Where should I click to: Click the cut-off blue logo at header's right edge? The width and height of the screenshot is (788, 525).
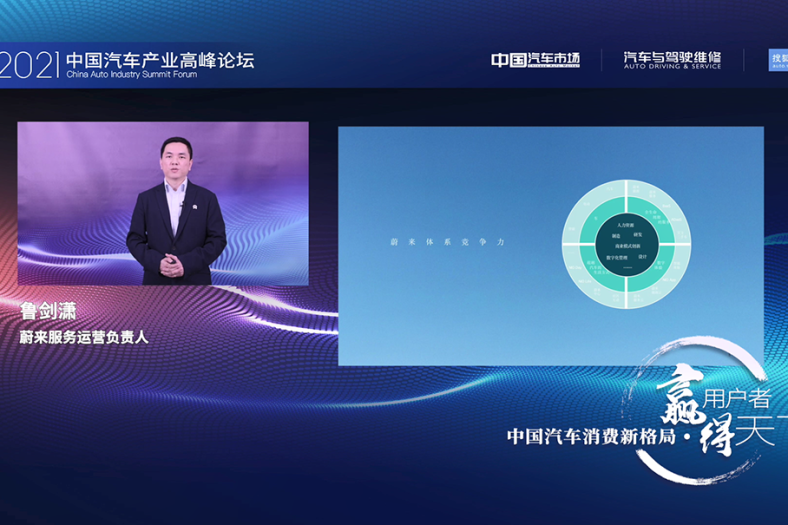click(778, 60)
